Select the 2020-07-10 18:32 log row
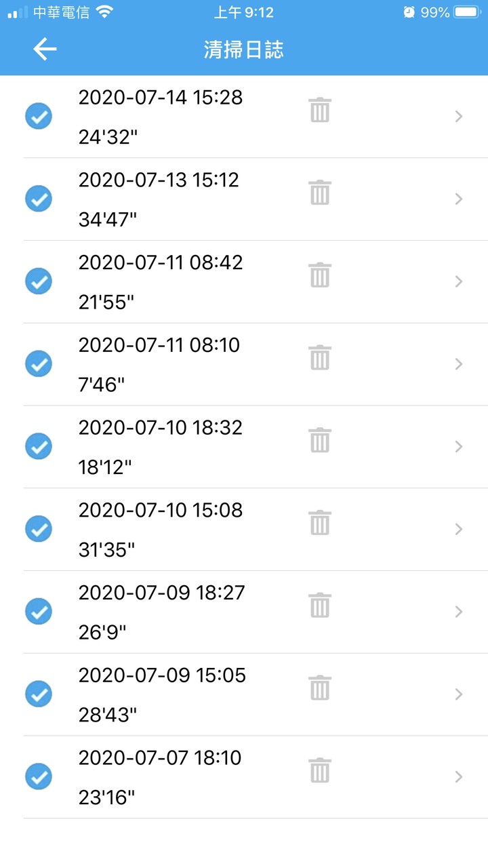Image resolution: width=488 pixels, height=868 pixels. (x=256, y=447)
